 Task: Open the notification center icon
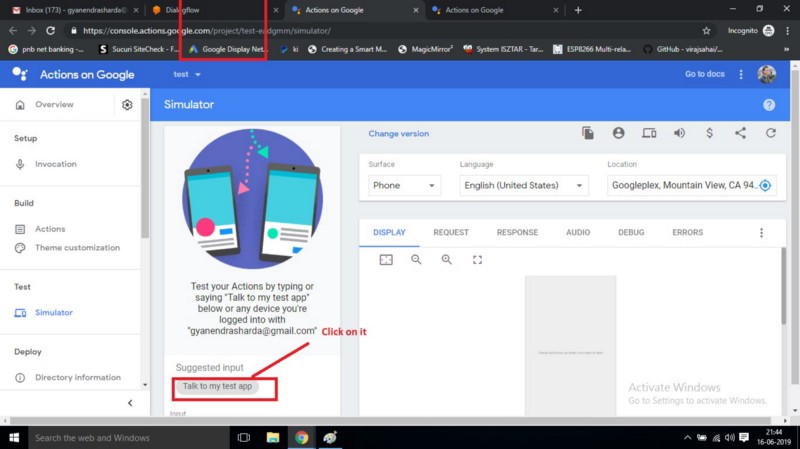click(744, 438)
